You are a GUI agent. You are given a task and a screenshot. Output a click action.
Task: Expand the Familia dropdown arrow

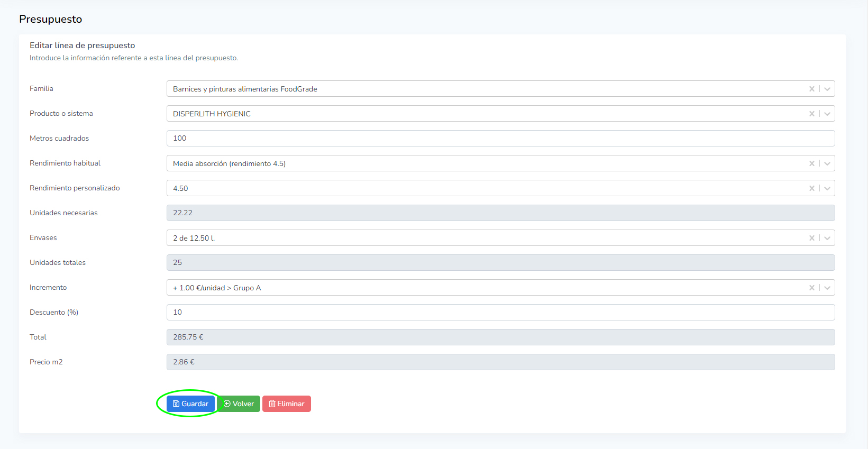click(827, 89)
